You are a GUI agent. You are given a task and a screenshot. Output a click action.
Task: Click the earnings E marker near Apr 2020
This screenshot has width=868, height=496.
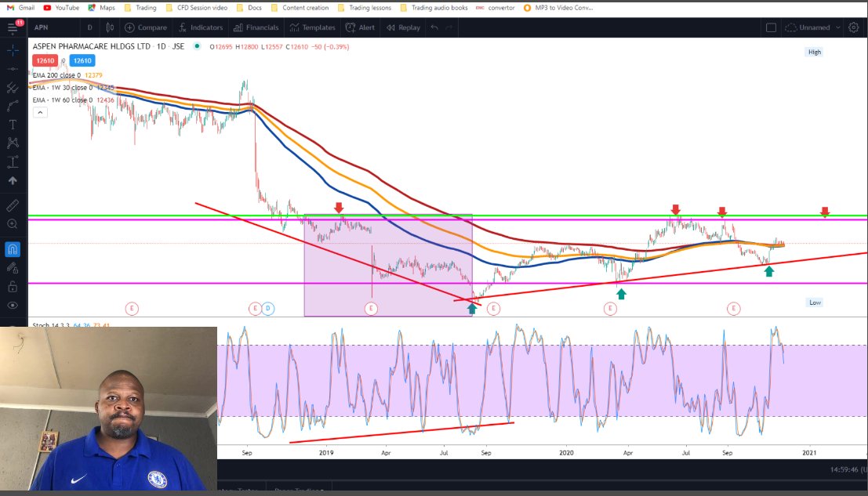click(x=610, y=309)
